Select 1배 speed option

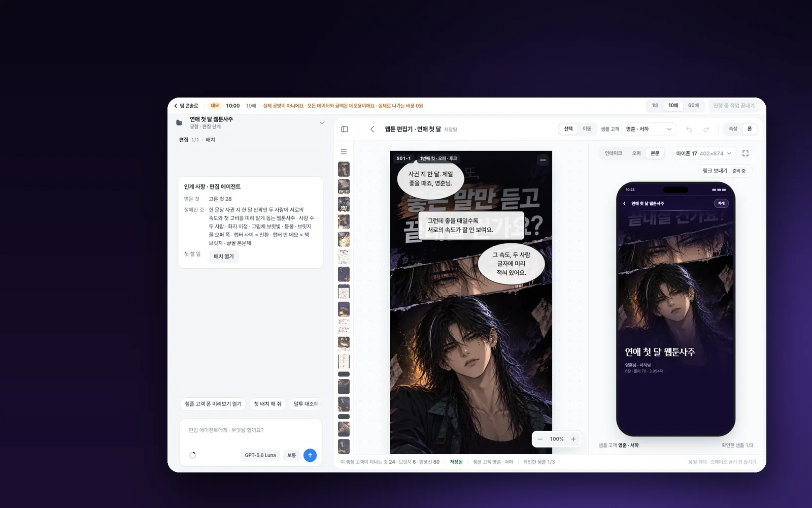[655, 106]
